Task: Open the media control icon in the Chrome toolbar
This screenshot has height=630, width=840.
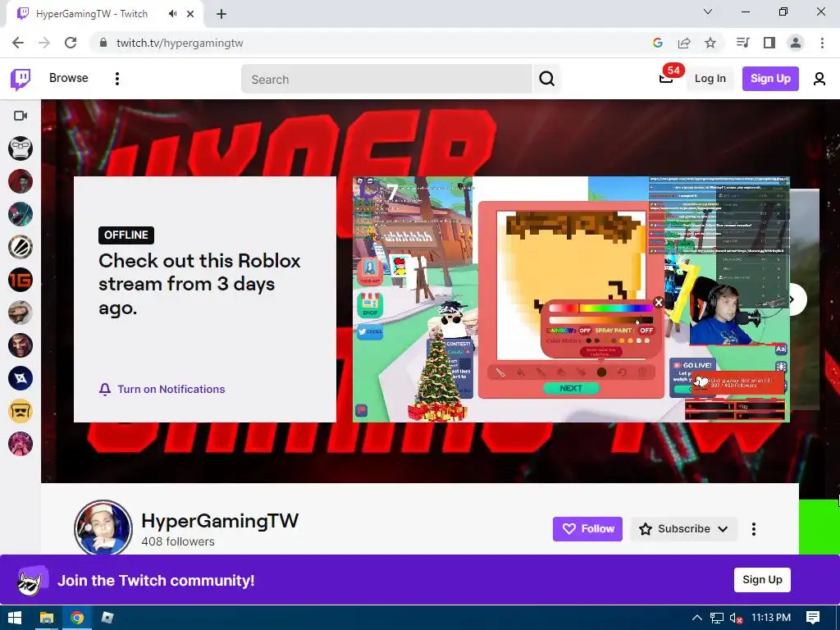Action: 742,43
